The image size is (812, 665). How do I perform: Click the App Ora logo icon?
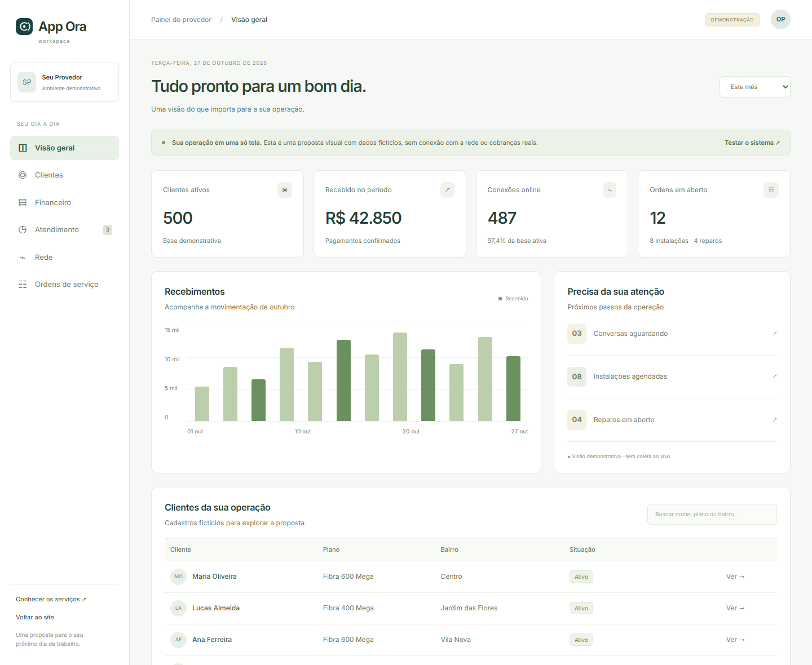(24, 26)
